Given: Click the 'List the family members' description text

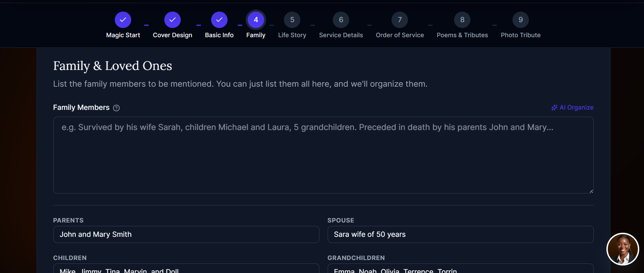Looking at the screenshot, I should 240,84.
